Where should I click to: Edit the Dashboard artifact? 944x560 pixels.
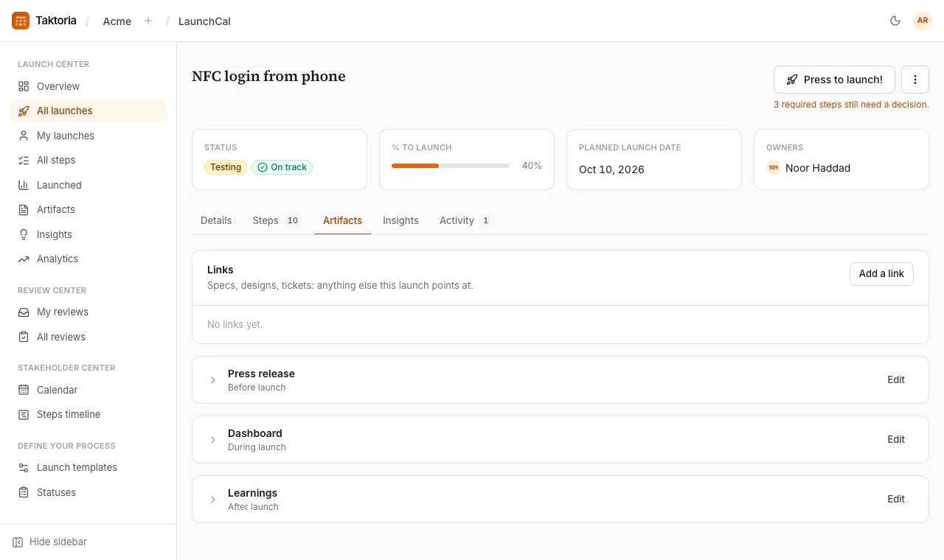point(896,439)
